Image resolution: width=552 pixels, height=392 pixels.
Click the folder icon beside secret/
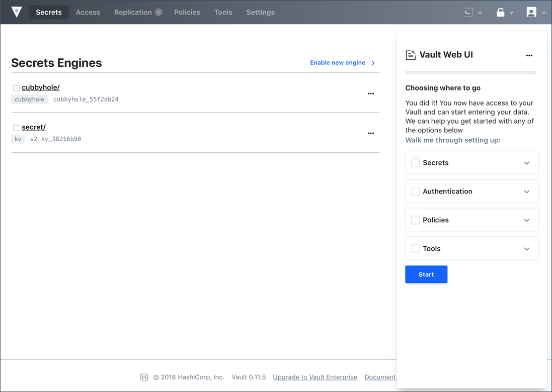click(x=16, y=127)
